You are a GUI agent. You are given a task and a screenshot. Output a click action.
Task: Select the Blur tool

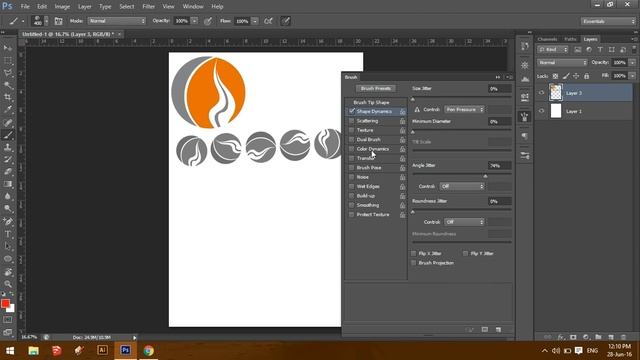tap(8, 196)
